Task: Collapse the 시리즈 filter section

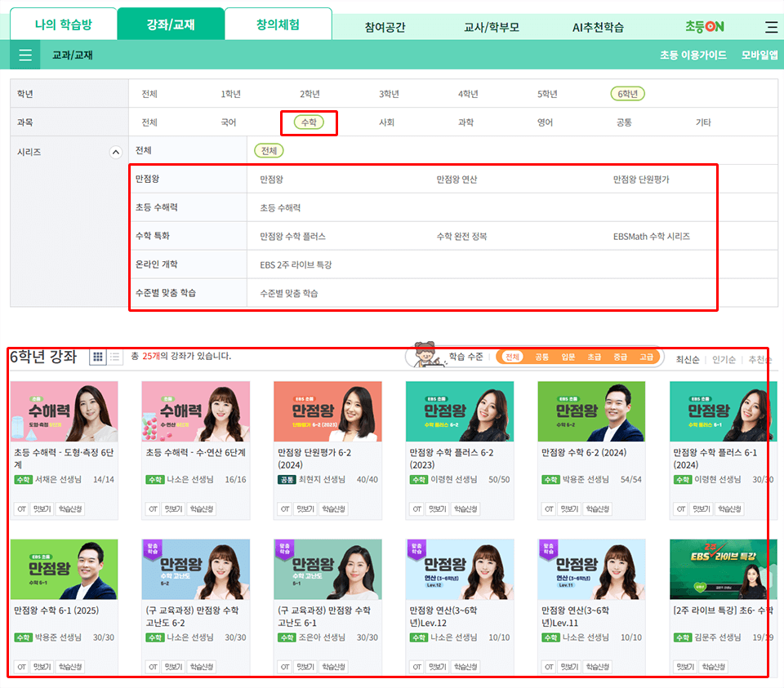Action: 115,152
